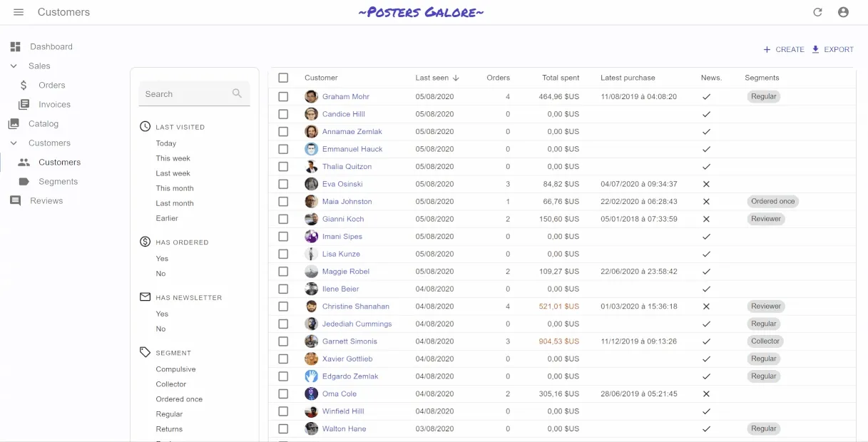
Task: Collapse the Customers section
Action: 13,143
